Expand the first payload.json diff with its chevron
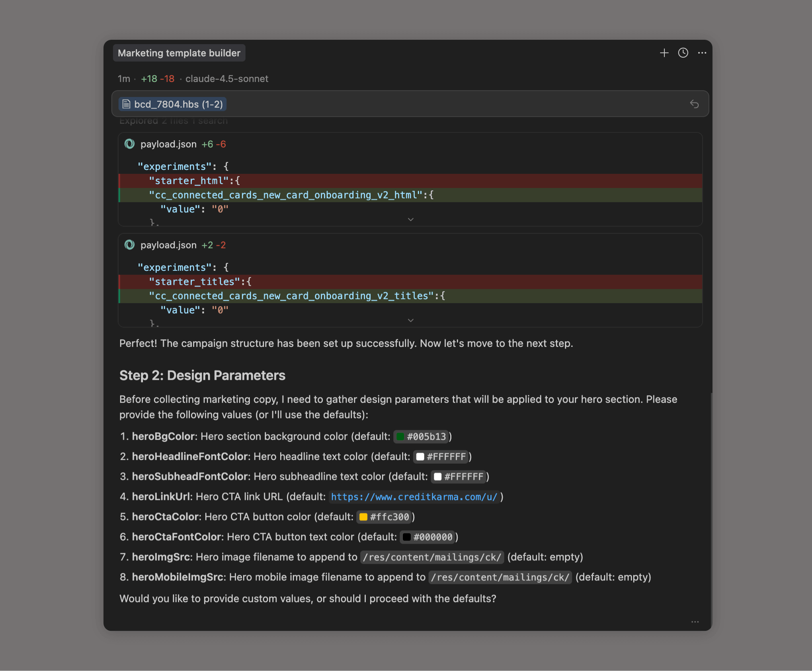This screenshot has width=812, height=671. 410,219
